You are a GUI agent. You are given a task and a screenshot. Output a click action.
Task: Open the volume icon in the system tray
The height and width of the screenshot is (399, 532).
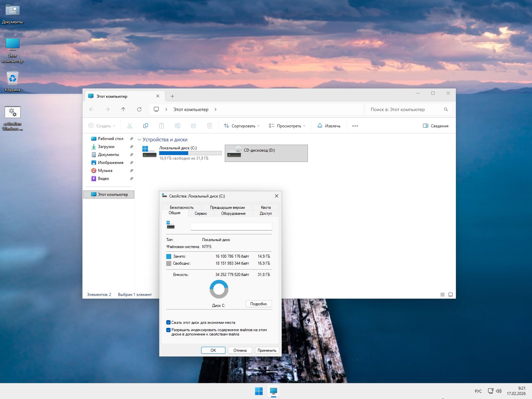pos(498,391)
